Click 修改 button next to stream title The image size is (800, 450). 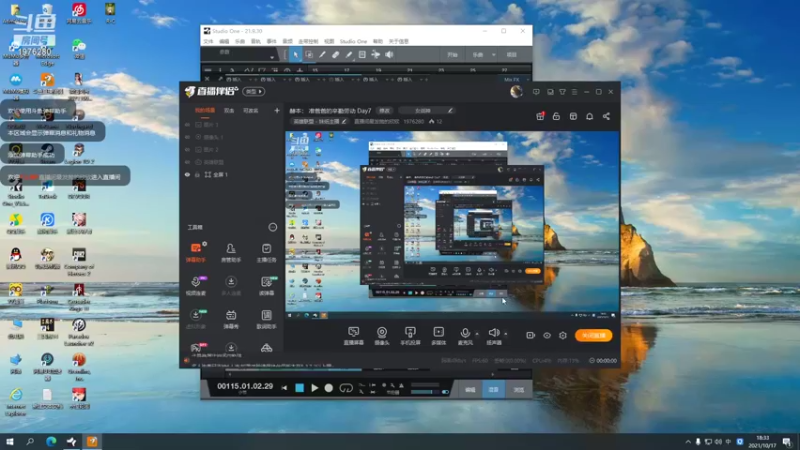point(384,111)
